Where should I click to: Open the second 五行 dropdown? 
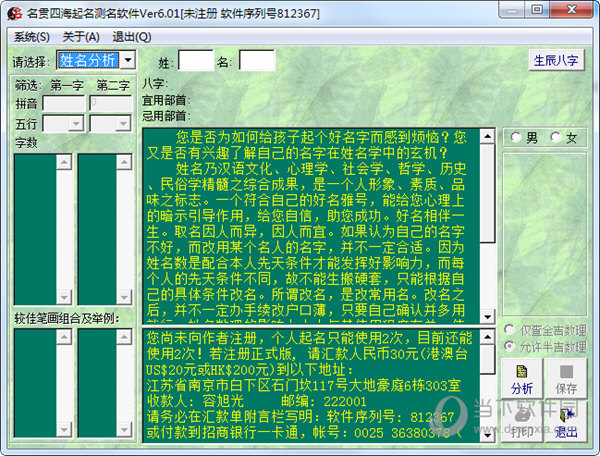tap(123, 124)
